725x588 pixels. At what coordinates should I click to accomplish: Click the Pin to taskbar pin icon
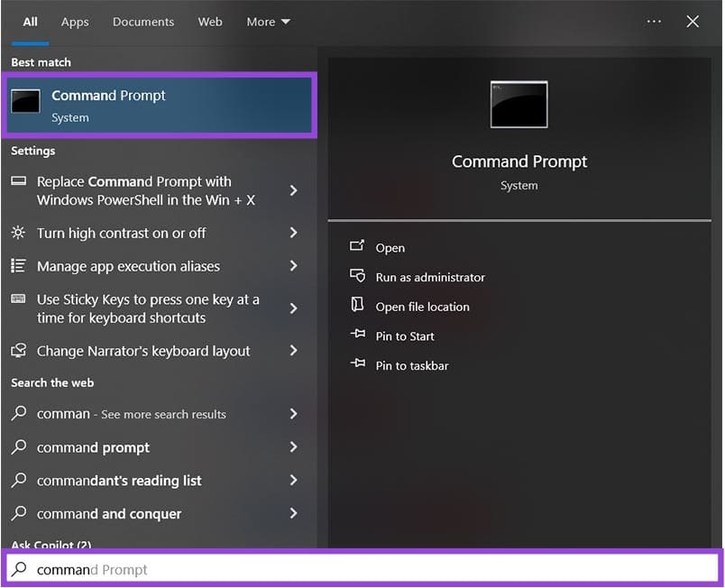tap(357, 365)
